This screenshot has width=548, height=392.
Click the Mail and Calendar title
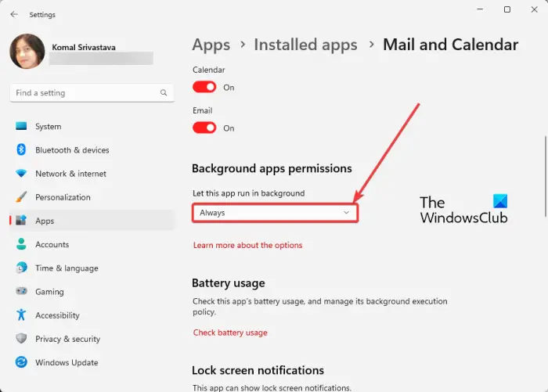[450, 45]
